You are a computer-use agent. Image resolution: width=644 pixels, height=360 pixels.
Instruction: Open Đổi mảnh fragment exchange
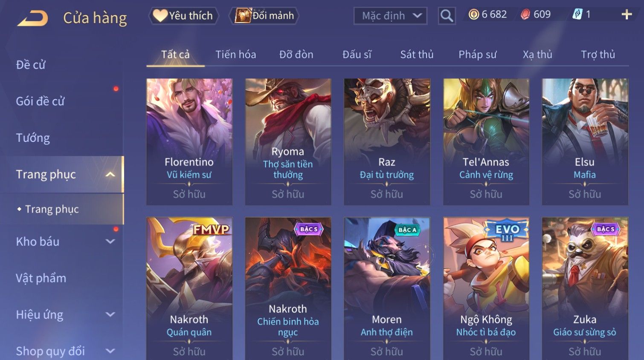click(x=264, y=16)
